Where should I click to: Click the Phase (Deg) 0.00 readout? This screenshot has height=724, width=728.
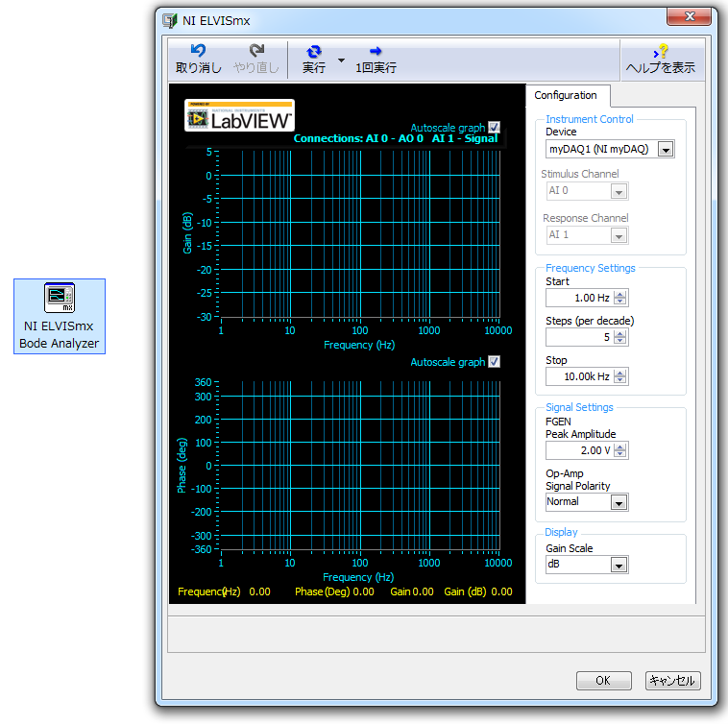tap(334, 591)
